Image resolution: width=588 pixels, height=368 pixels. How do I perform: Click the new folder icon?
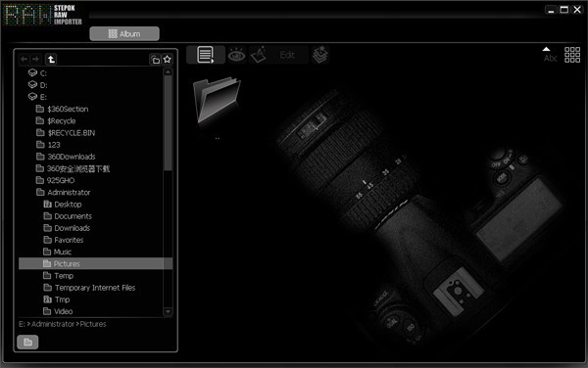coord(155,59)
